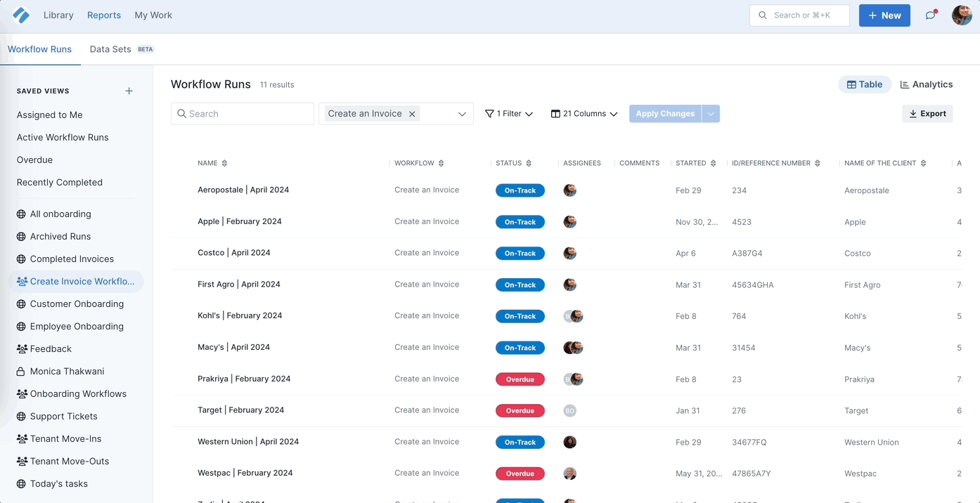Open the Target | February 2024 run
Screen dimensions: 980x503
tap(241, 410)
